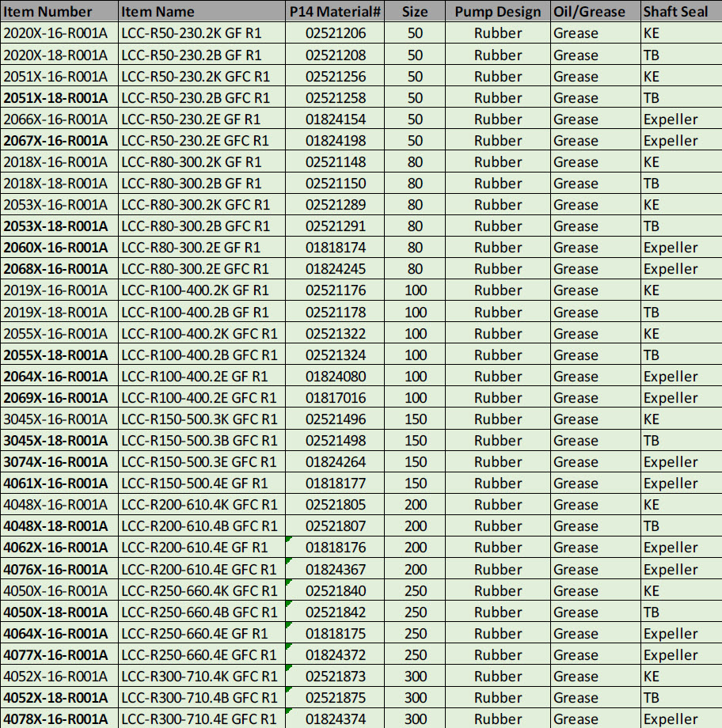Viewport: 722px width, 728px height.
Task: Click material number 02521258
Action: [x=335, y=97]
